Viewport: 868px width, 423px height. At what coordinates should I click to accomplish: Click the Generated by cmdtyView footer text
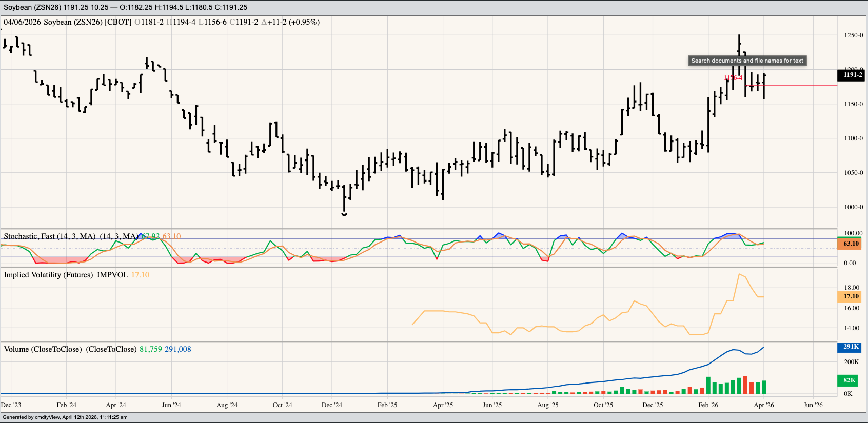(x=65, y=417)
